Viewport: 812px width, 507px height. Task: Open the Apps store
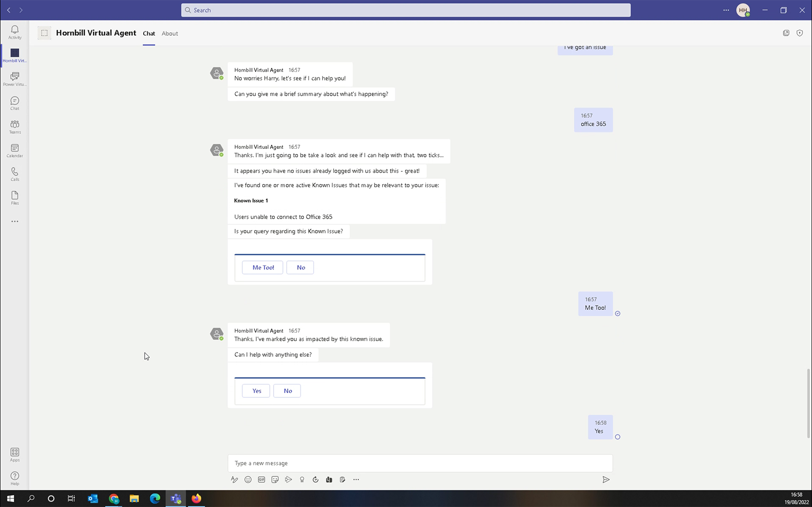pyautogui.click(x=15, y=454)
